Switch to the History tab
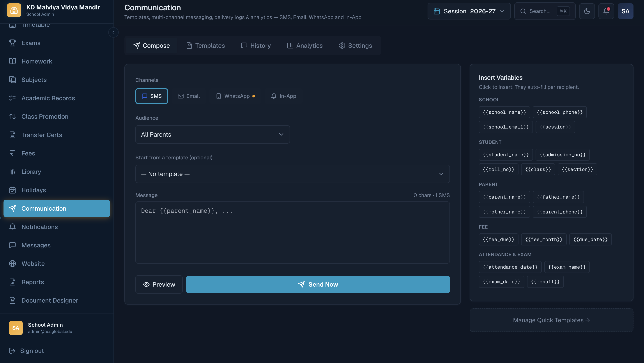Screen dimensions: 644x363 click(256, 46)
